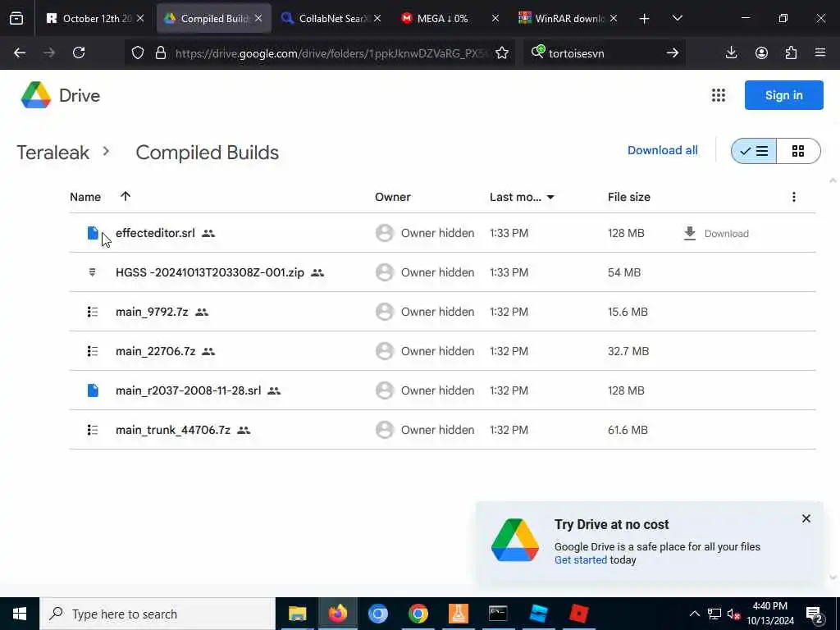Close the MEGA tab
This screenshot has width=840, height=630.
[495, 18]
